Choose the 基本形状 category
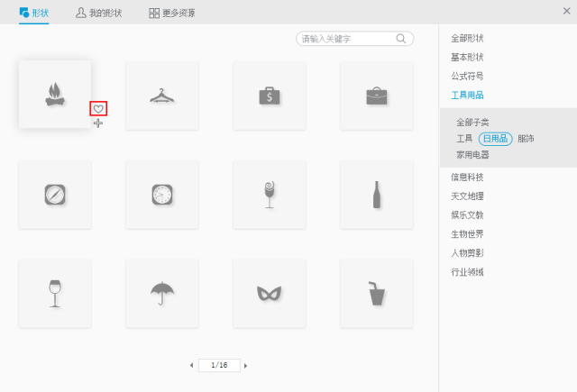Screen dimensions: 577x392 click(x=467, y=58)
